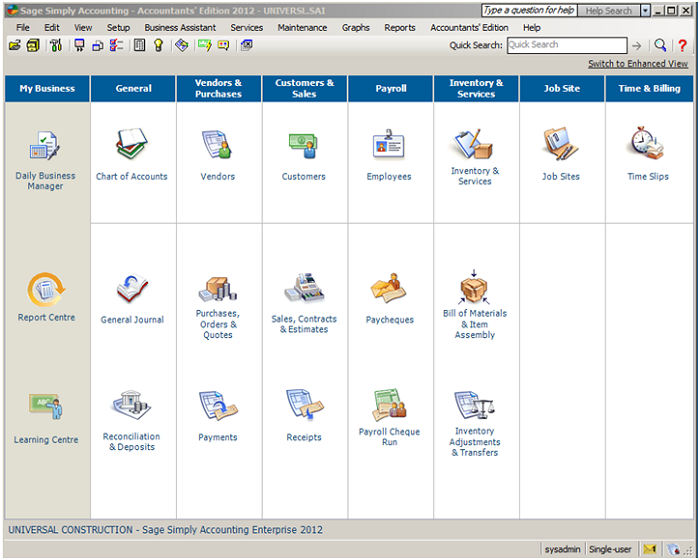Select the Inventory & Services column header
Image resolution: width=700 pixels, height=560 pixels.
click(476, 88)
